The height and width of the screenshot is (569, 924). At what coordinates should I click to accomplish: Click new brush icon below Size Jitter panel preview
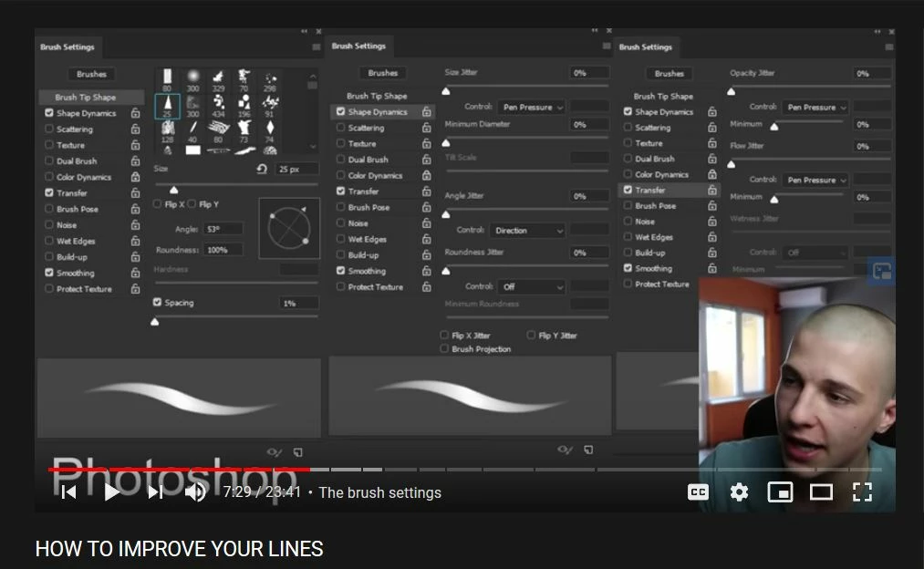(588, 450)
